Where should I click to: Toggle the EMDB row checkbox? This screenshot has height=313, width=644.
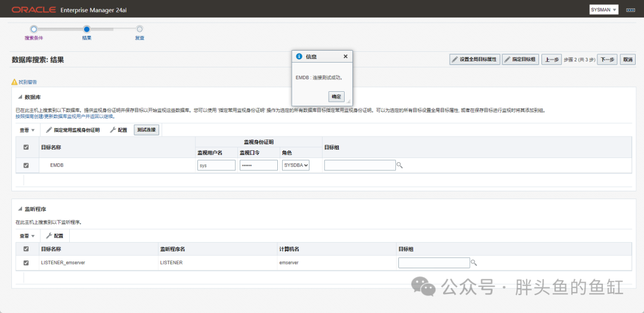coord(26,165)
